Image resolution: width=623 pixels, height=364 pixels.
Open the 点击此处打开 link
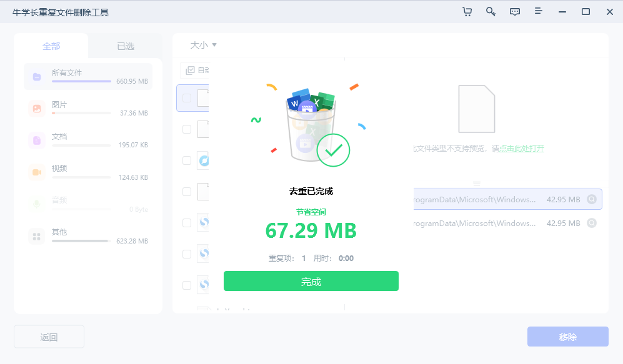click(x=522, y=149)
